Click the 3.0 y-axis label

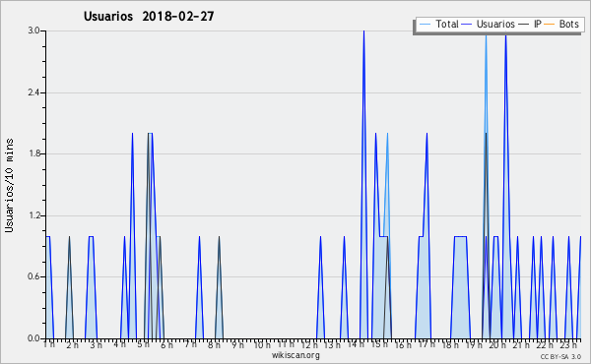pos(34,30)
